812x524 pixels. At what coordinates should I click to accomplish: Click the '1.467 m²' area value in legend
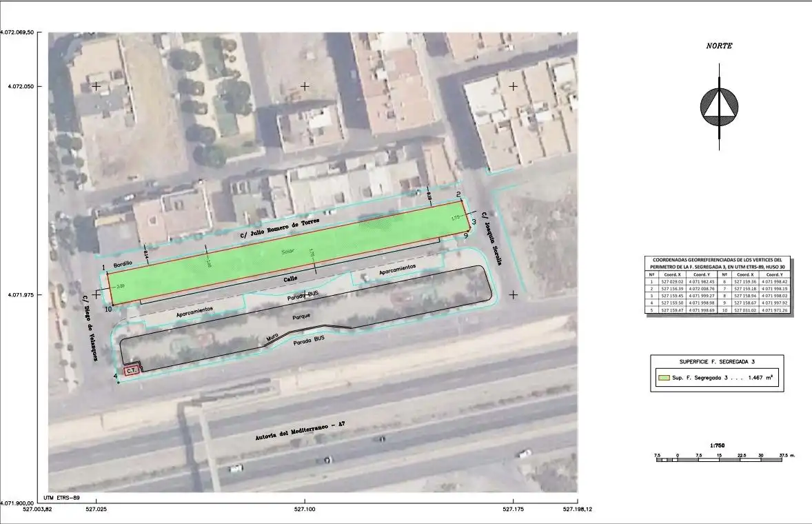pos(760,377)
